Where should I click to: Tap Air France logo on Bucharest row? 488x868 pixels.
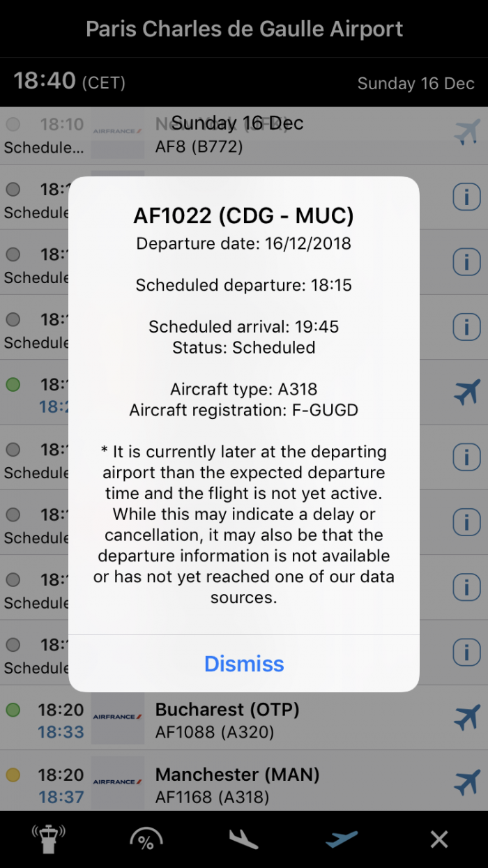click(x=117, y=717)
